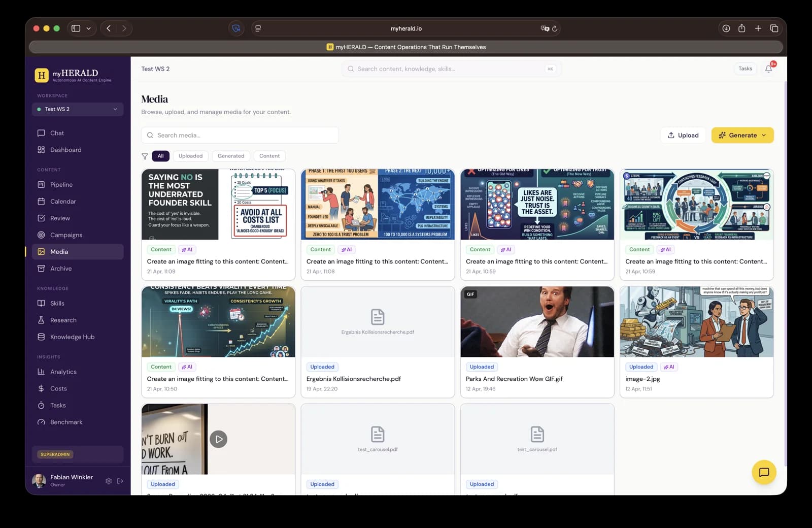
Task: Open the Parks And Recreation GIF thumbnail
Action: click(537, 322)
